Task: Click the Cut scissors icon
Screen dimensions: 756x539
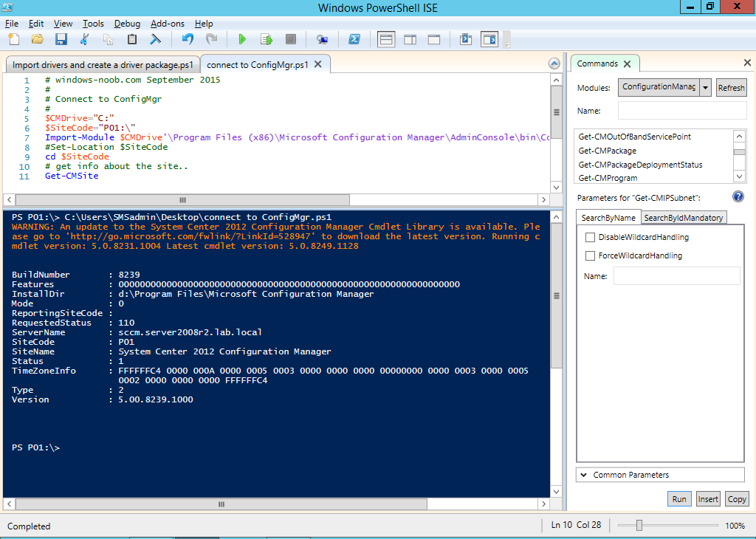Action: point(84,40)
